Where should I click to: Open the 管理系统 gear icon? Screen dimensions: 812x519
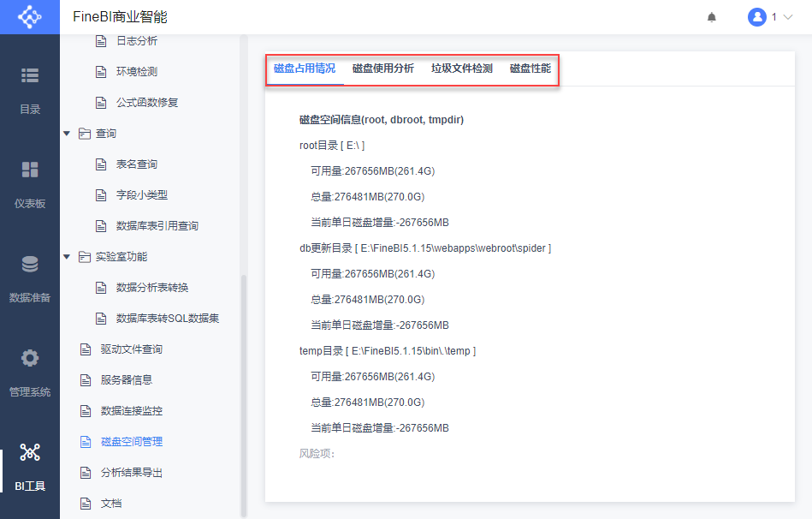tap(29, 358)
